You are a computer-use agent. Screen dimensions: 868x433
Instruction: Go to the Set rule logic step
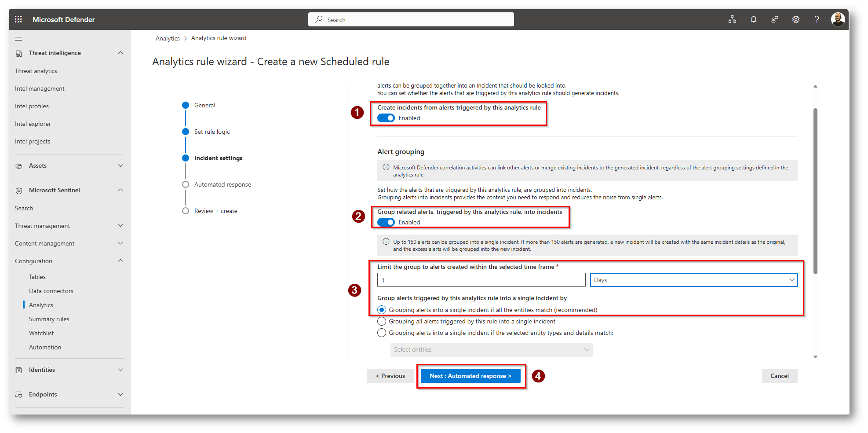(212, 132)
